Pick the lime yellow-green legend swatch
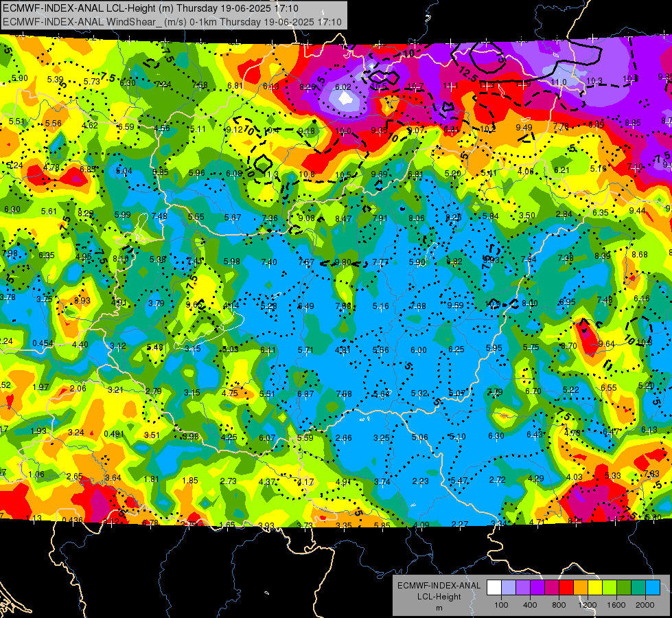 coord(610,587)
